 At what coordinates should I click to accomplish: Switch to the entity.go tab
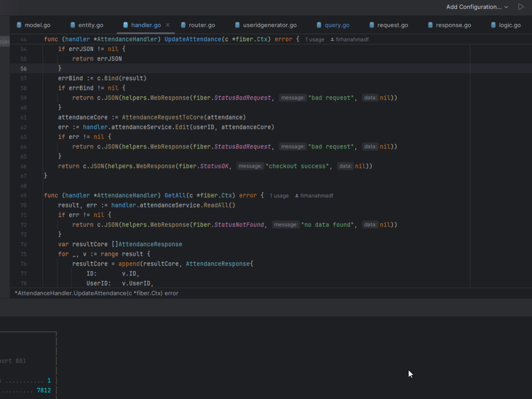point(87,25)
